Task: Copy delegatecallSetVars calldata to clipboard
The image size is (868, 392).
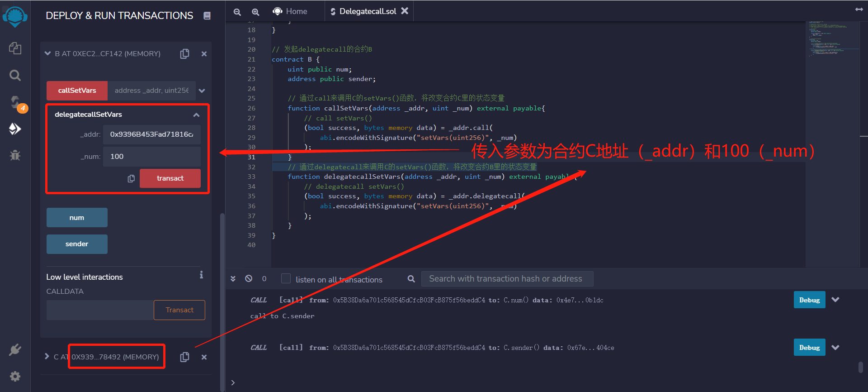Action: point(131,178)
